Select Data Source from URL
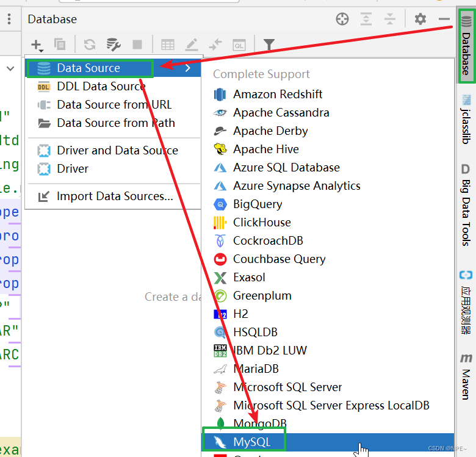This screenshot has width=476, height=457. (x=113, y=105)
